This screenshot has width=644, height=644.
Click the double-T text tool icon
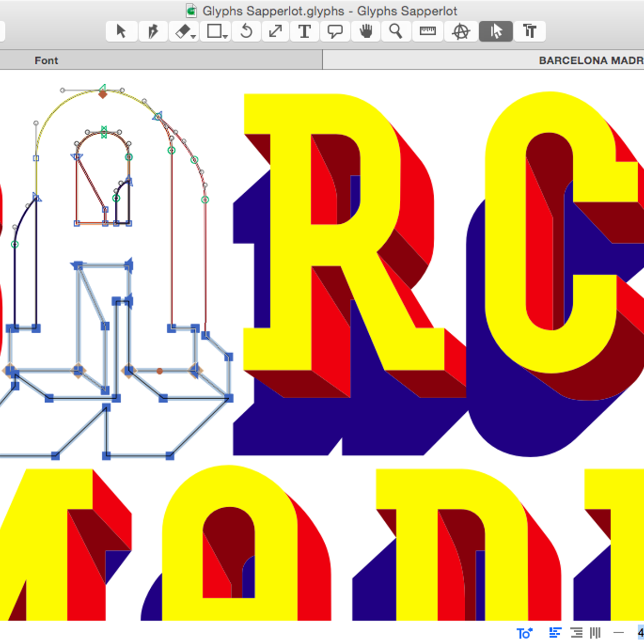coord(530,32)
